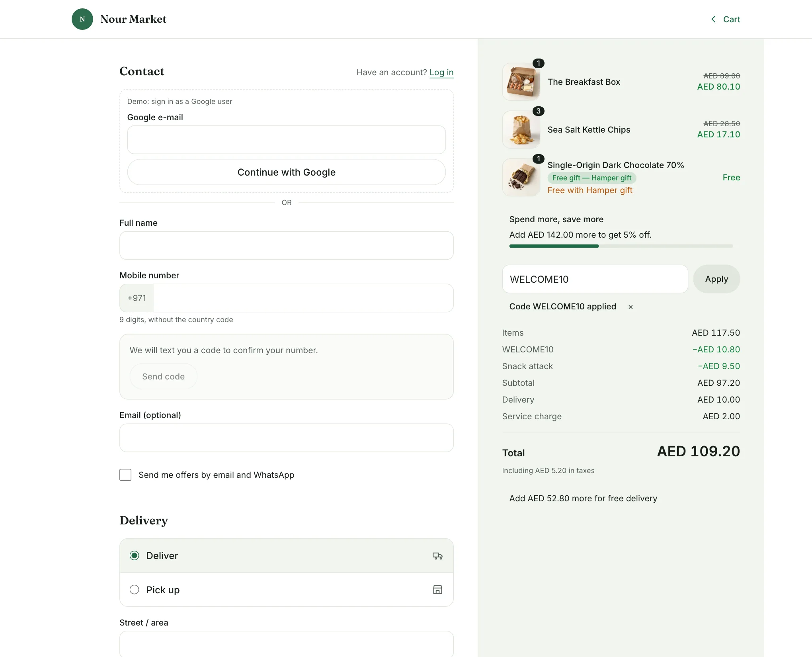This screenshot has height=657, width=812.
Task: Click the Total AED 109.20 amount
Action: [x=699, y=451]
